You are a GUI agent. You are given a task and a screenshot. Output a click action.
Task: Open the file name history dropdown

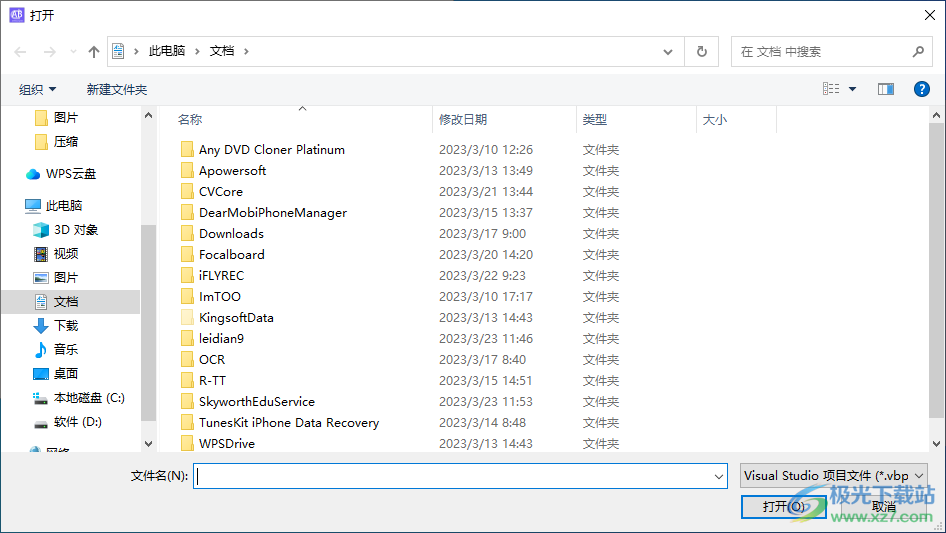[x=719, y=476]
